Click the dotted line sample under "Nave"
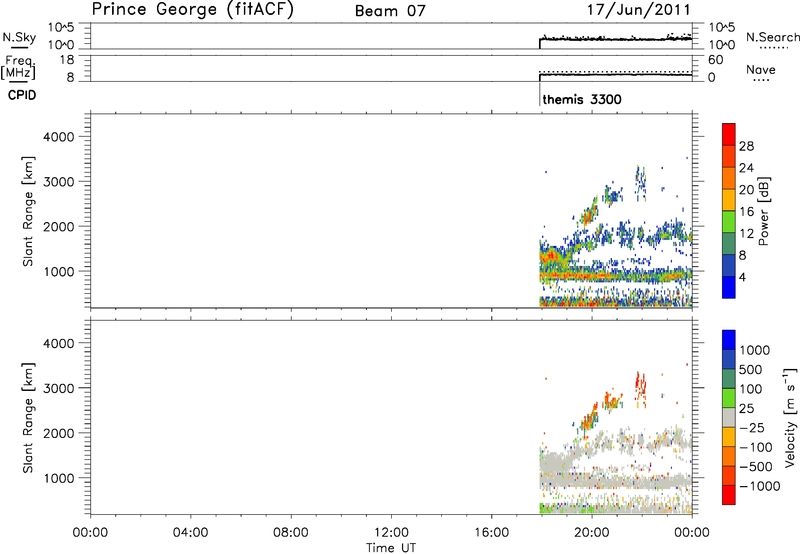 [762, 80]
